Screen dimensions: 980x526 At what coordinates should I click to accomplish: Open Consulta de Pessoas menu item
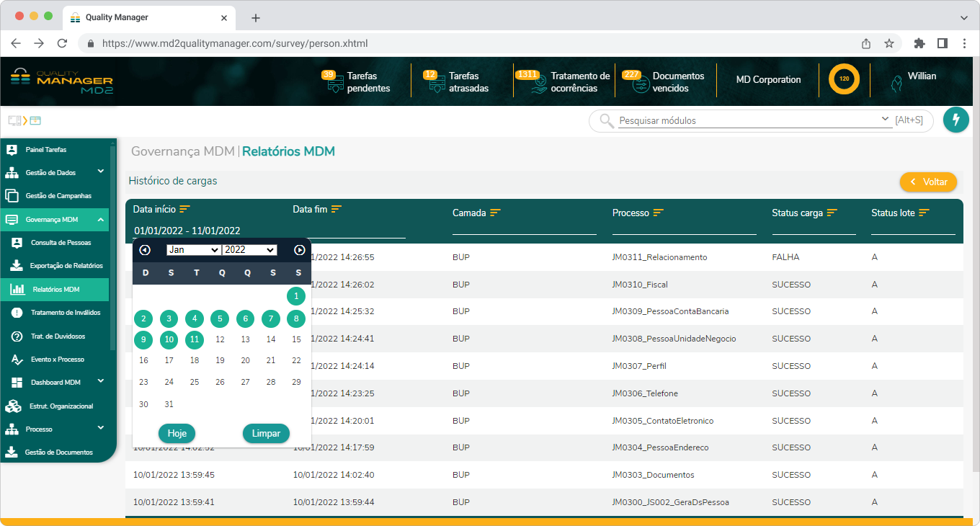coord(61,243)
